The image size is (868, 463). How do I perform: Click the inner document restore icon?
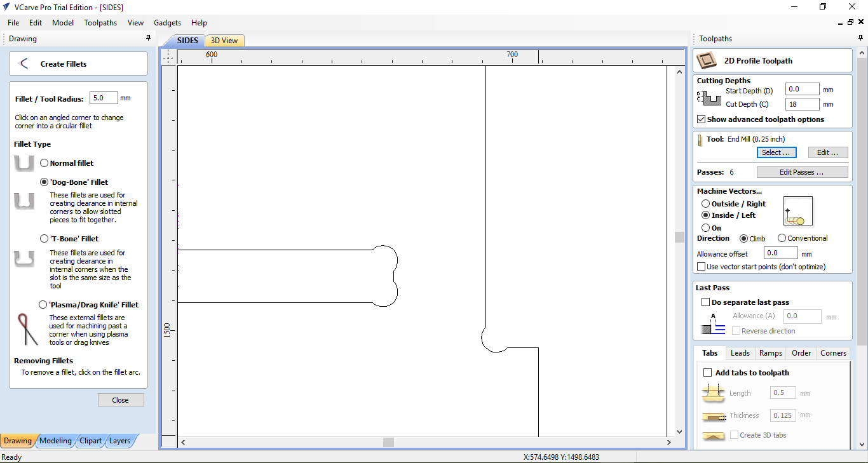point(850,22)
